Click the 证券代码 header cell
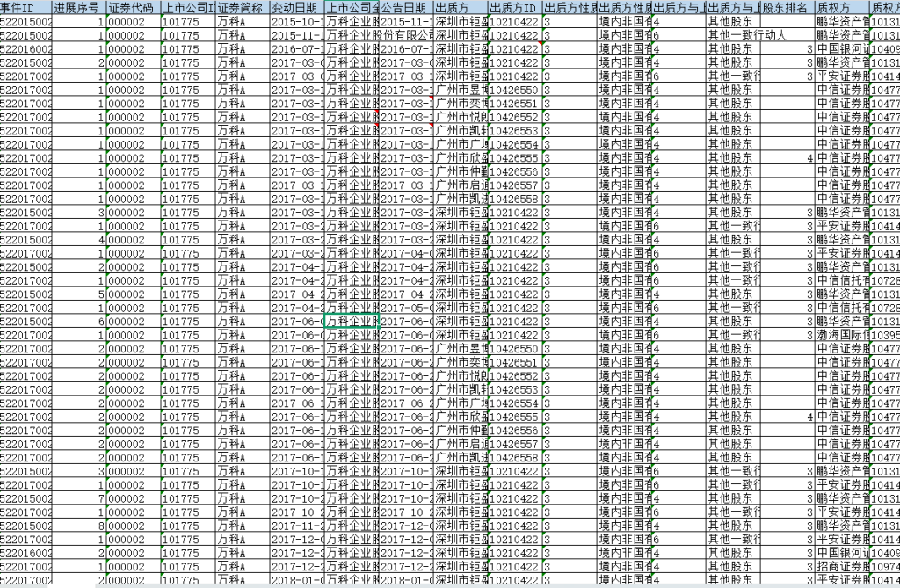900x588 pixels. (x=134, y=7)
